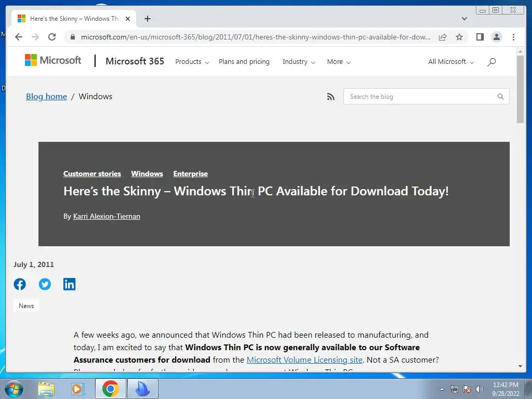Open the Customer stories category

click(x=92, y=174)
